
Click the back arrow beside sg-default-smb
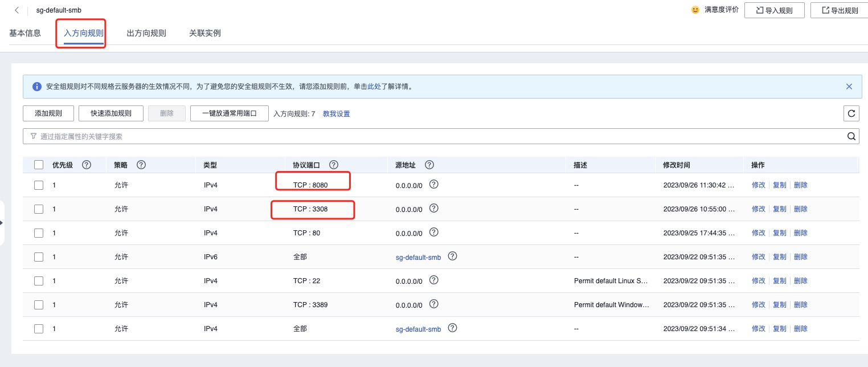[x=17, y=10]
